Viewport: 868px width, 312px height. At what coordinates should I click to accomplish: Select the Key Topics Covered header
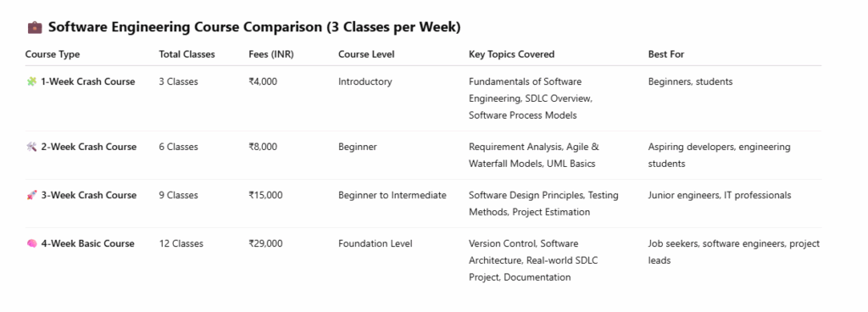(511, 54)
